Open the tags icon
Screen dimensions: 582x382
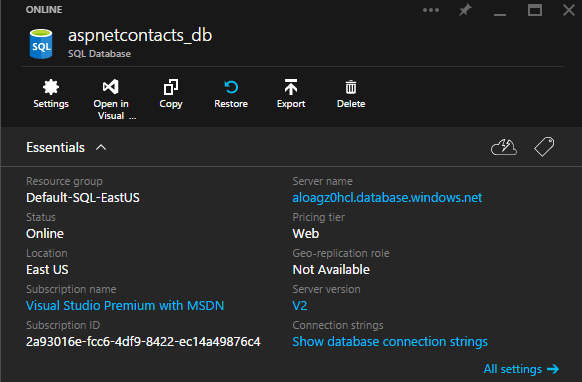click(544, 147)
